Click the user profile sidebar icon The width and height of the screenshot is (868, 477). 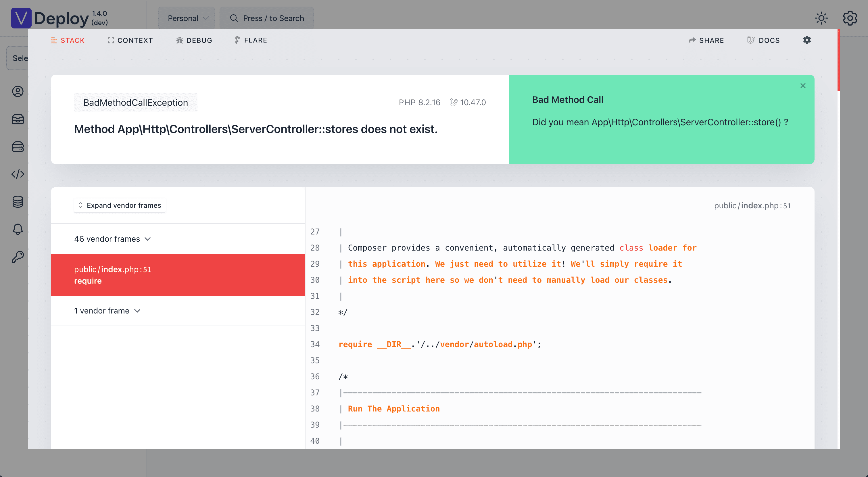(18, 92)
